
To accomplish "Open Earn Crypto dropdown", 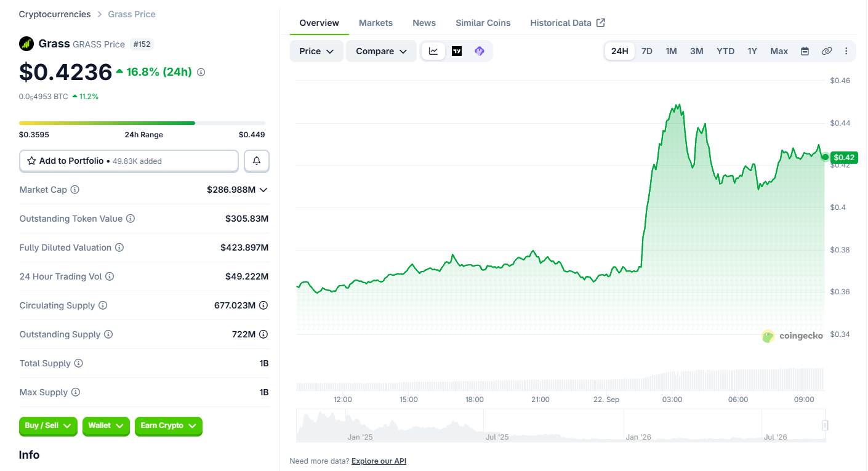I will click(x=169, y=426).
